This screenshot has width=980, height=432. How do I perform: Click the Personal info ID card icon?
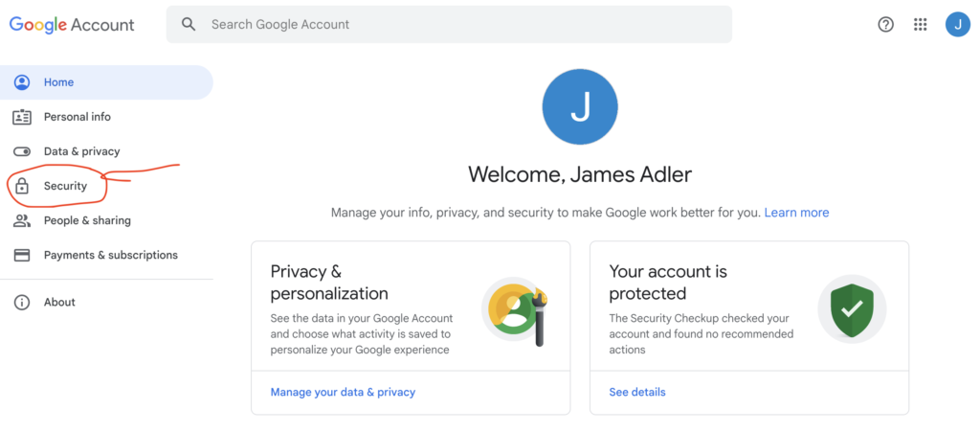pos(22,117)
